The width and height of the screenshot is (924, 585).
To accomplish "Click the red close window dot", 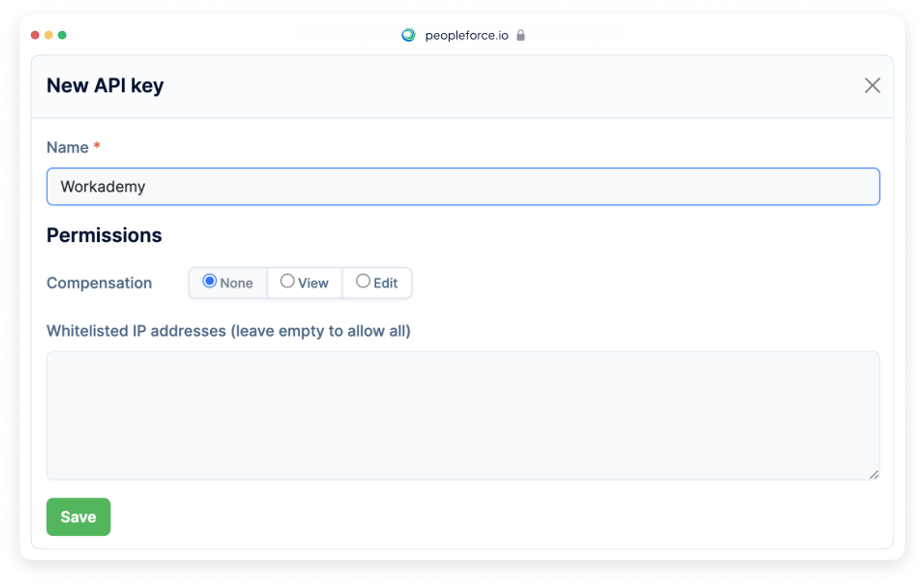I will [x=35, y=35].
